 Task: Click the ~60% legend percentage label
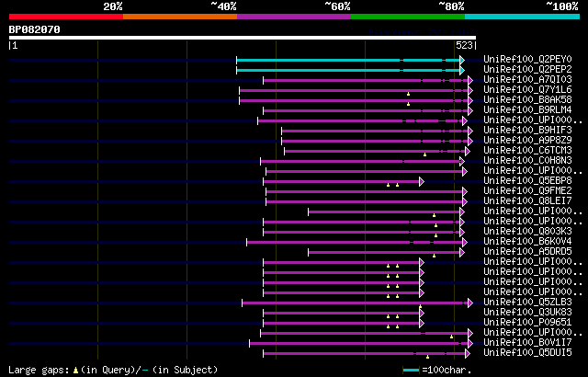click(x=337, y=6)
